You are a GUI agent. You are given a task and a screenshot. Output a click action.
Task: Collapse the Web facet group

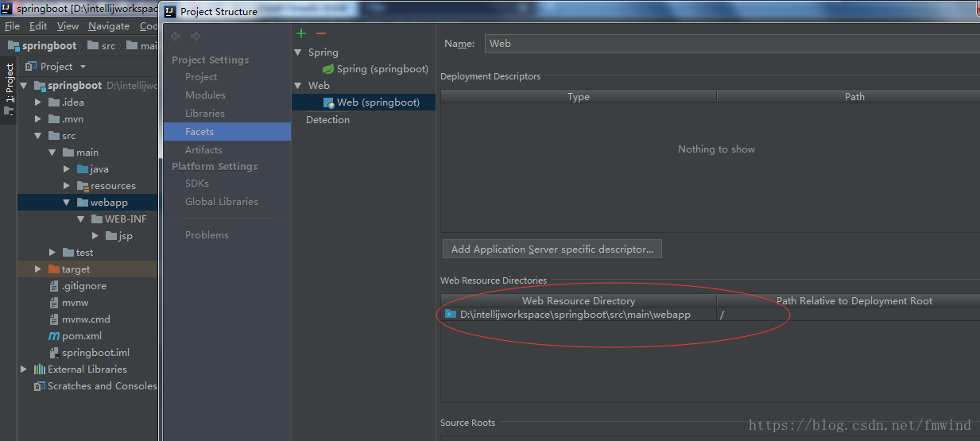299,86
